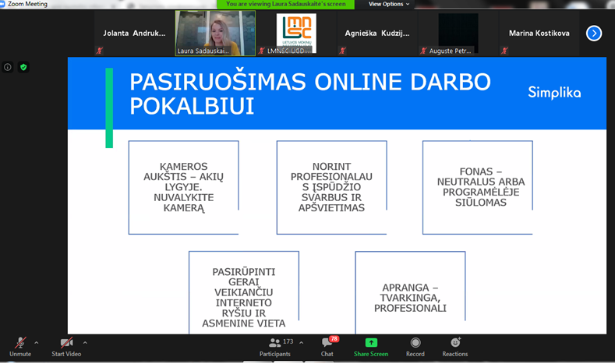Open the Reactions menu

pyautogui.click(x=455, y=346)
